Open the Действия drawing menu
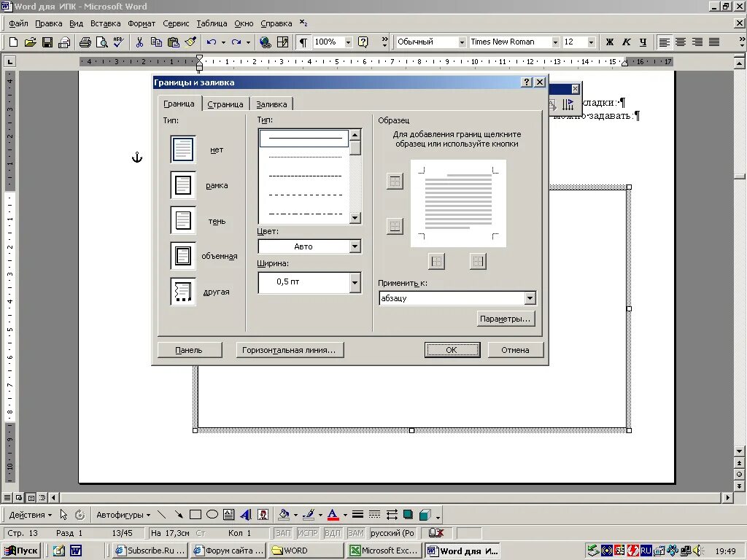747x560 pixels. [x=30, y=515]
